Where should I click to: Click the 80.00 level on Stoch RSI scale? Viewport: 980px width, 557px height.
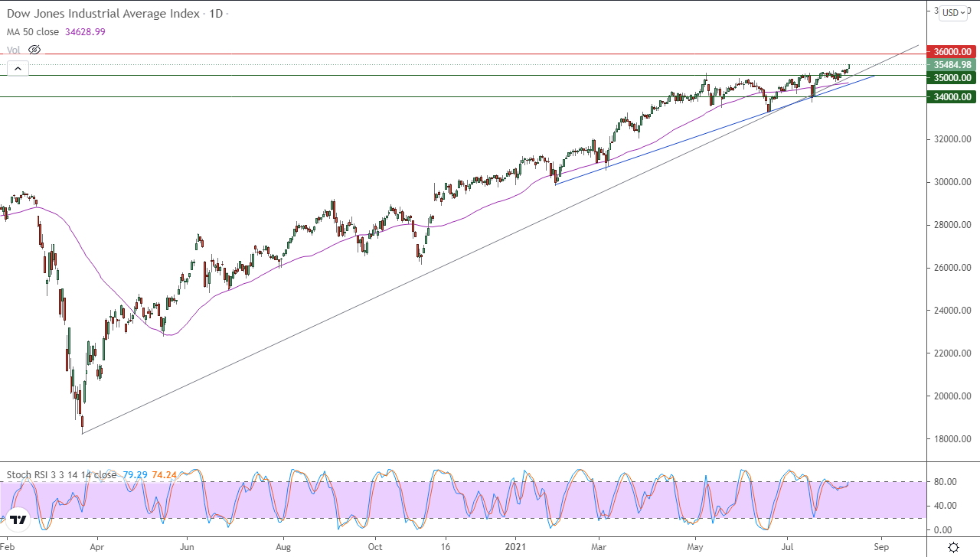[x=946, y=481]
